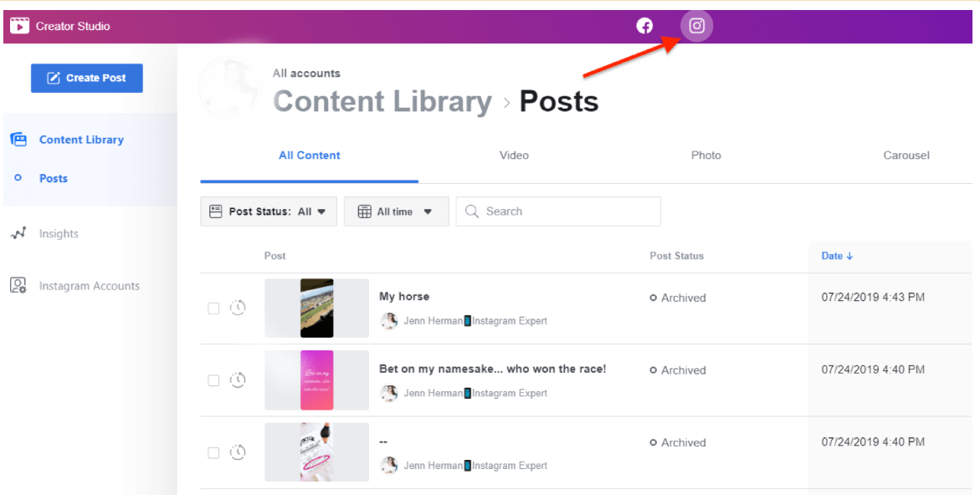Click the Creator Studio logo icon

(x=18, y=25)
